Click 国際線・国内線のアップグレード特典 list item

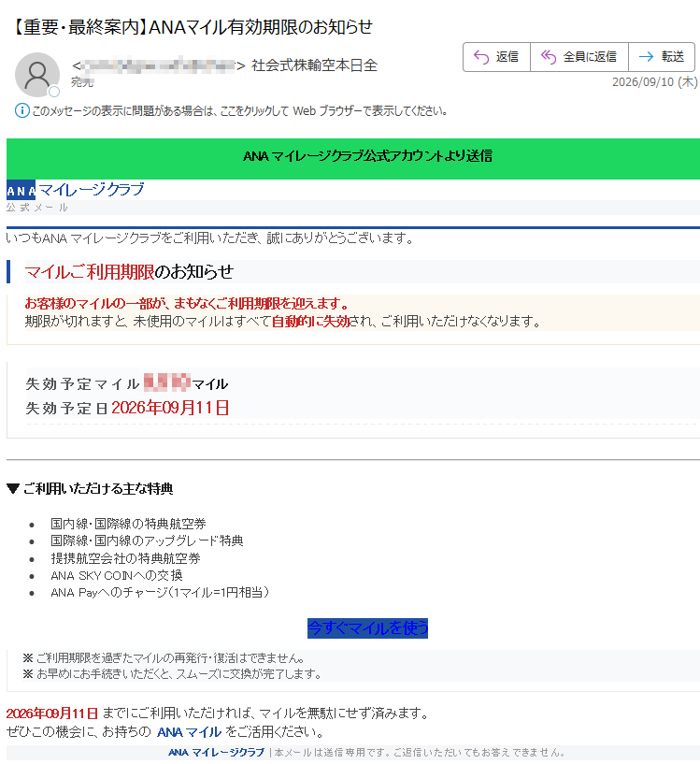tap(147, 541)
